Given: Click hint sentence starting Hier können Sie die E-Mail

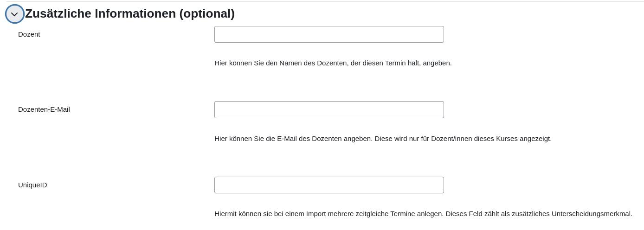Looking at the screenshot, I should click(293, 139).
